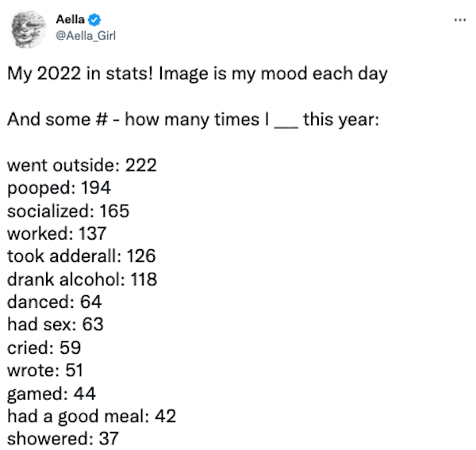This screenshot has width=476, height=450.
Task: Click the 'showered: 37' text
Action: tap(63, 439)
